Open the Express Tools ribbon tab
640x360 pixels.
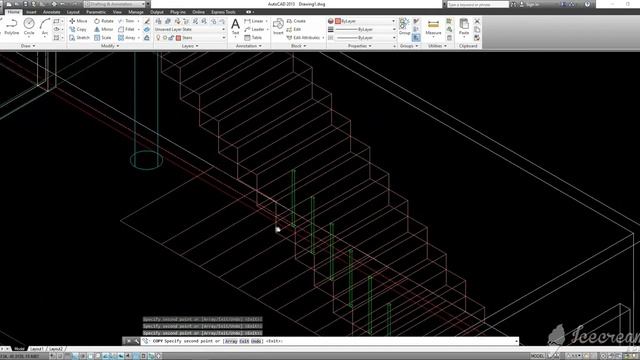[x=223, y=12]
